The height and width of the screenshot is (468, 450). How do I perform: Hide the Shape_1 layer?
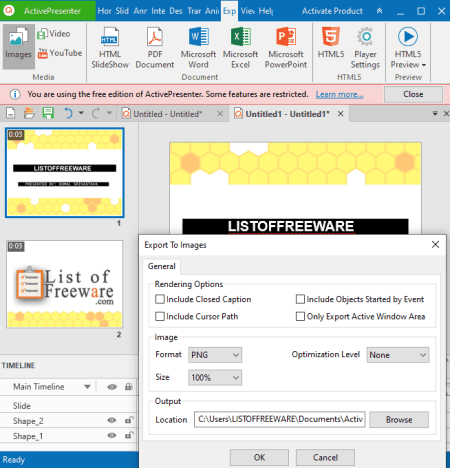[x=112, y=435]
